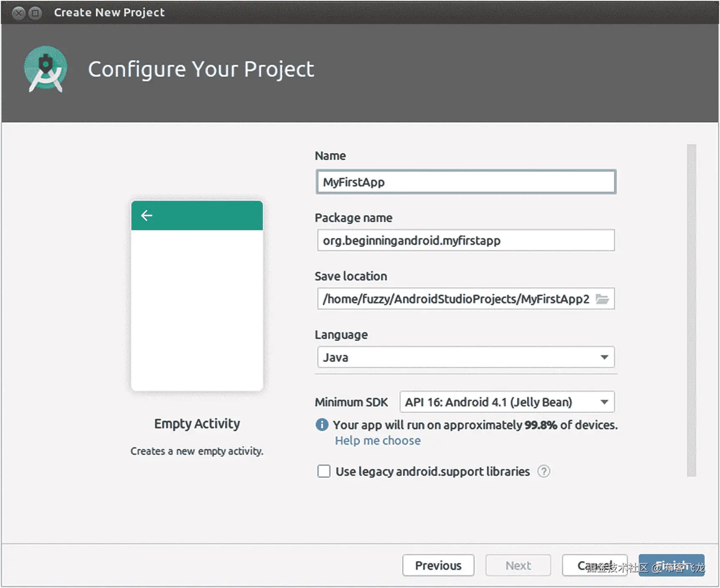Open the save location folder browser
Screen dimensions: 720x588
coord(602,299)
